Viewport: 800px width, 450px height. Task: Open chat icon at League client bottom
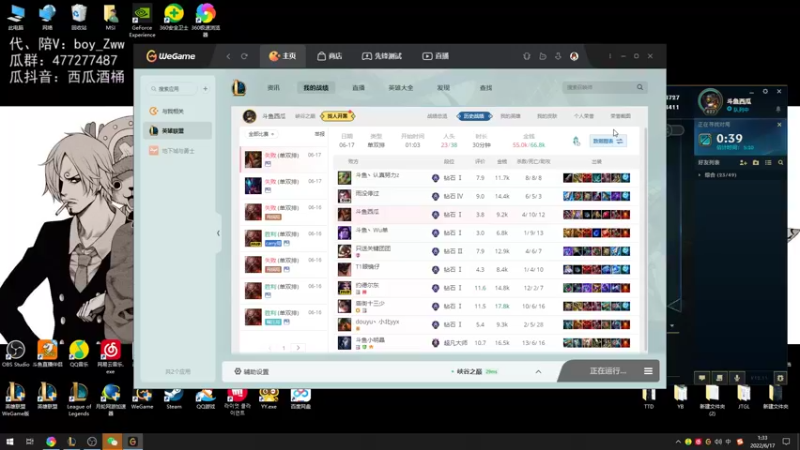[x=702, y=378]
